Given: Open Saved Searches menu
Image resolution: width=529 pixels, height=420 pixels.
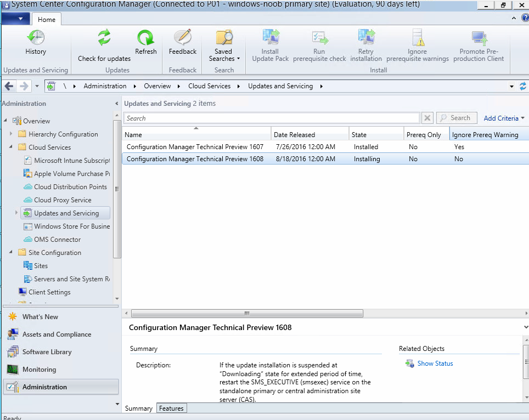Looking at the screenshot, I should click(224, 46).
